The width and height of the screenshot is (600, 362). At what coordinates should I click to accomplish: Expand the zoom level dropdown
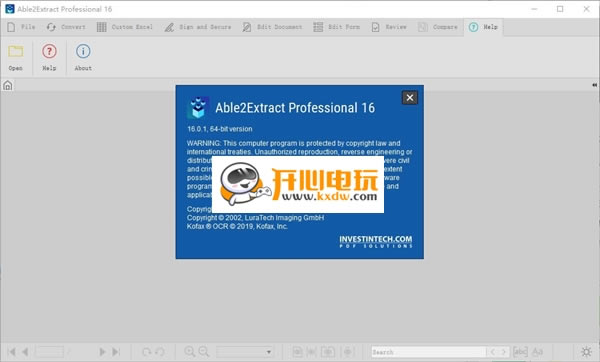click(269, 352)
